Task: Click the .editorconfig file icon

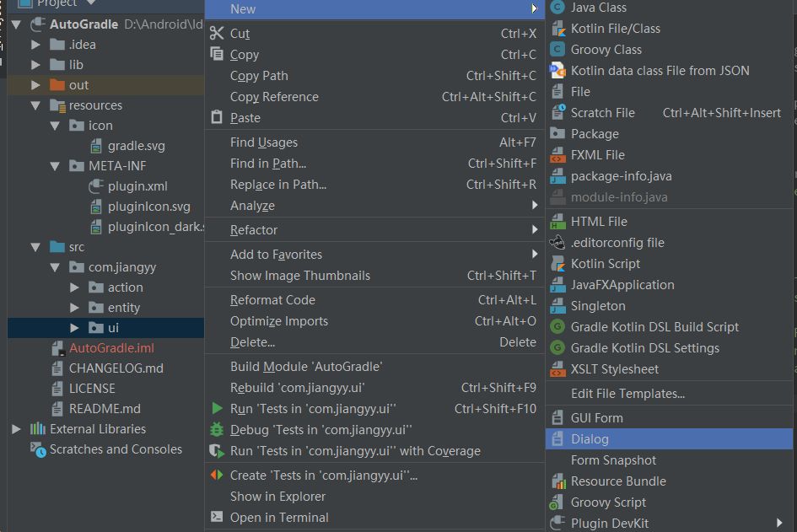Action: (x=557, y=242)
